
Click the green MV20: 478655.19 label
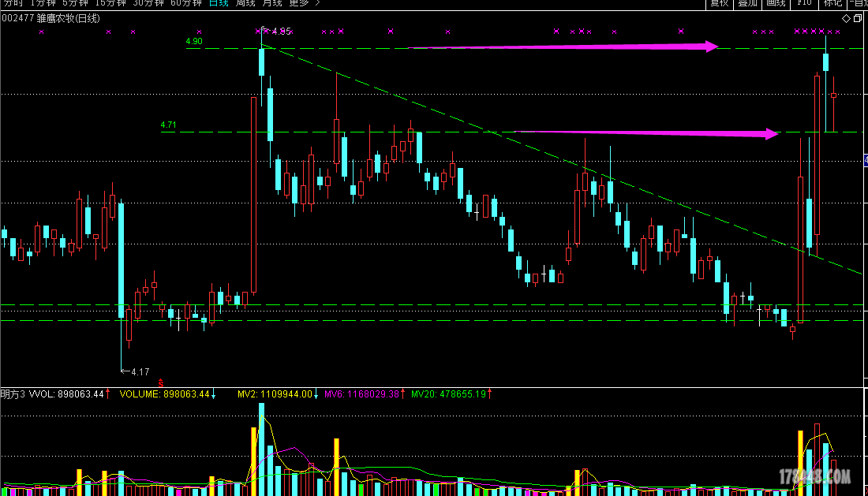448,394
